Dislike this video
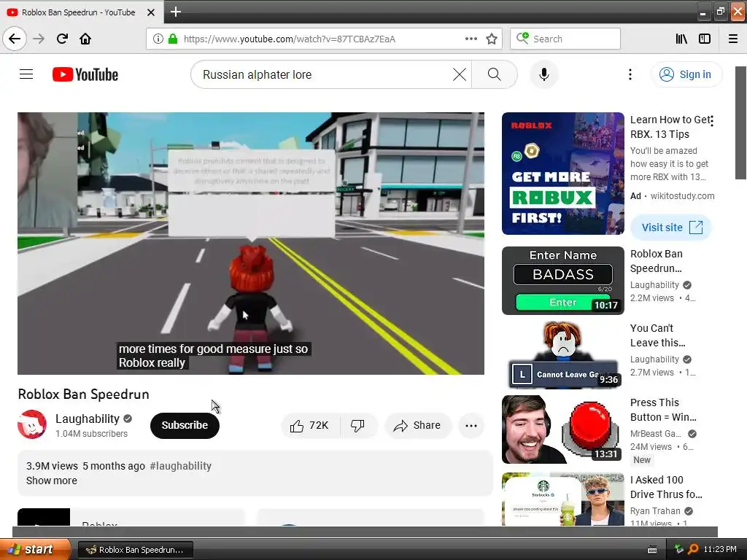The image size is (747, 560). pyautogui.click(x=357, y=425)
